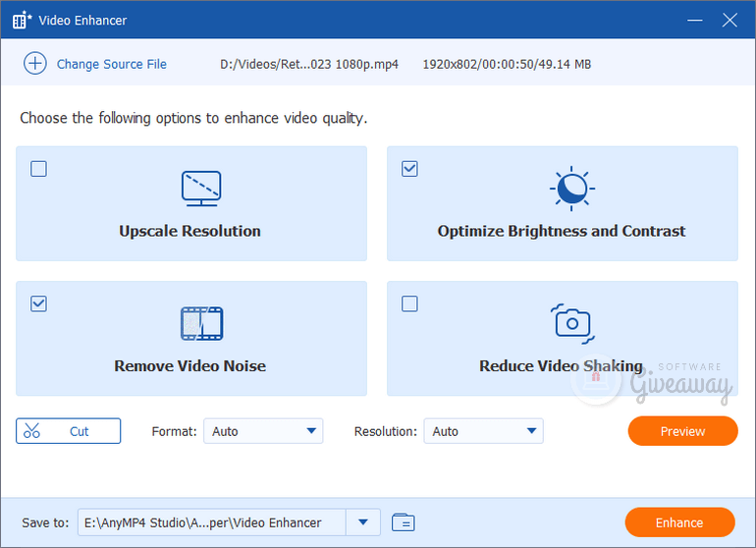Viewport: 756px width, 548px height.
Task: Click the plus icon to change source file
Action: [35, 63]
